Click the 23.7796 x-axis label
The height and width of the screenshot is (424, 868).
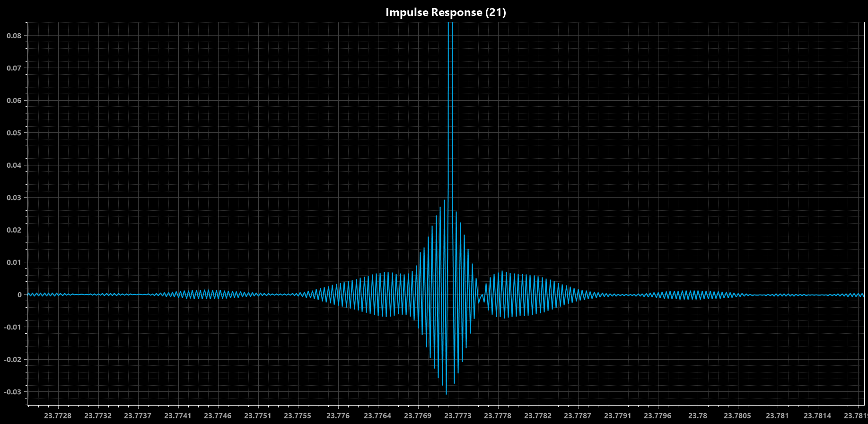coord(658,415)
